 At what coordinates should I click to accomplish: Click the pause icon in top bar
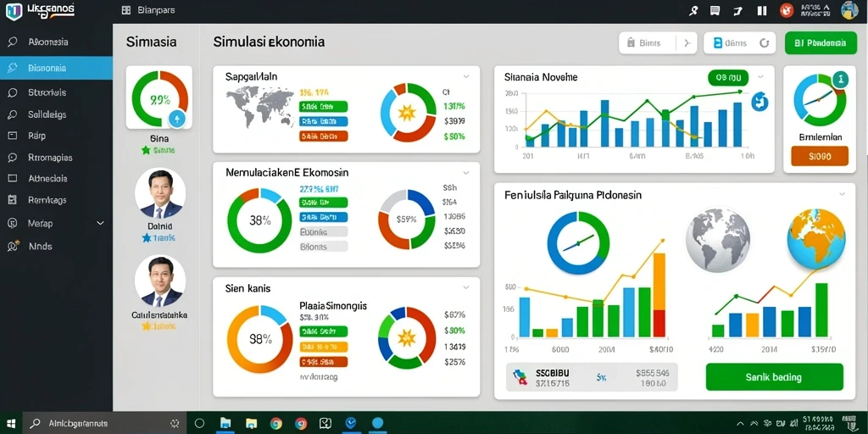(762, 10)
